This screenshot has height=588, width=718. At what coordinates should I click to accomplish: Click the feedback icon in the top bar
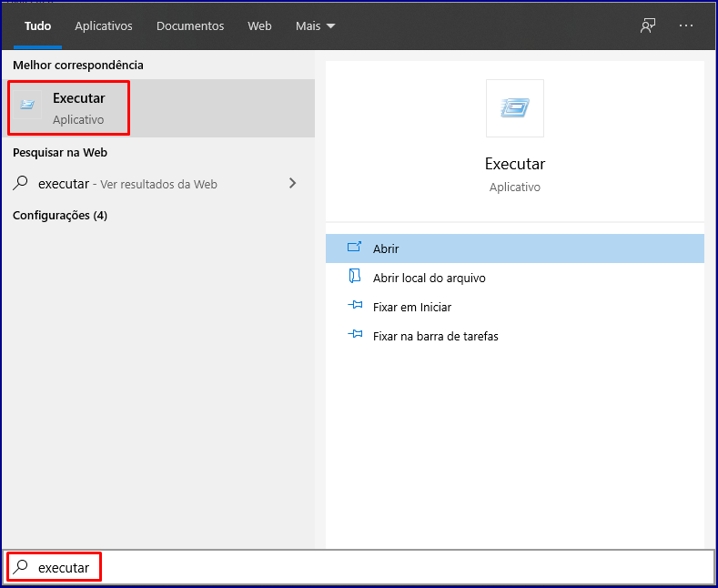[648, 25]
